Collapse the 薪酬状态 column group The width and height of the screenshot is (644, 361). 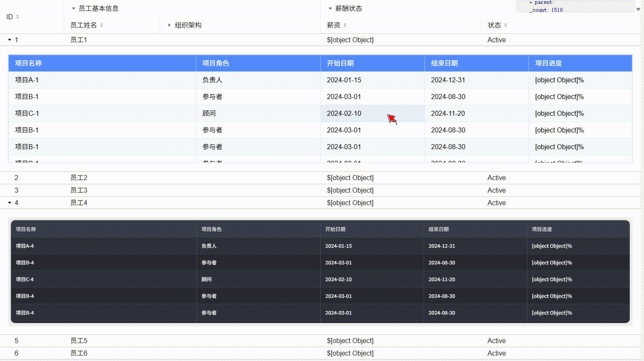tap(330, 8)
